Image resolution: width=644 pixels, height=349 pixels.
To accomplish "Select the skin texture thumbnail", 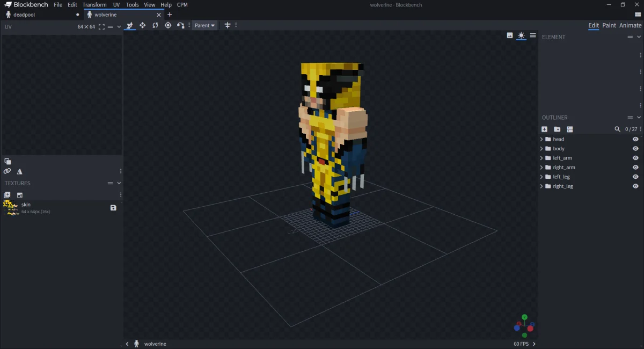I will (x=11, y=208).
